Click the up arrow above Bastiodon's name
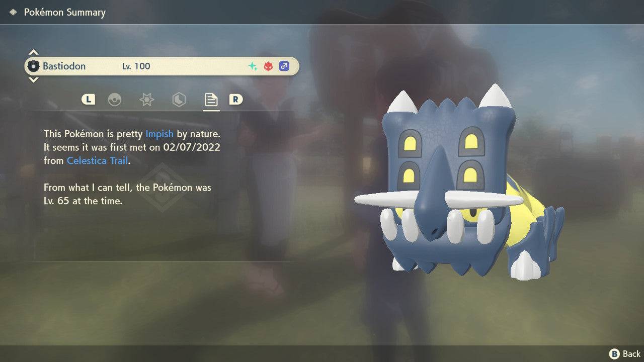This screenshot has width=644, height=362. (x=33, y=52)
